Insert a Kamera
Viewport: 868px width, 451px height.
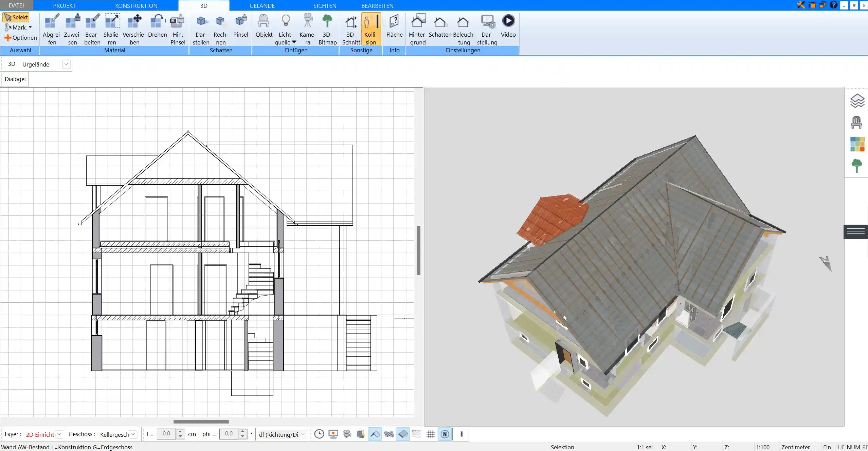tap(308, 29)
